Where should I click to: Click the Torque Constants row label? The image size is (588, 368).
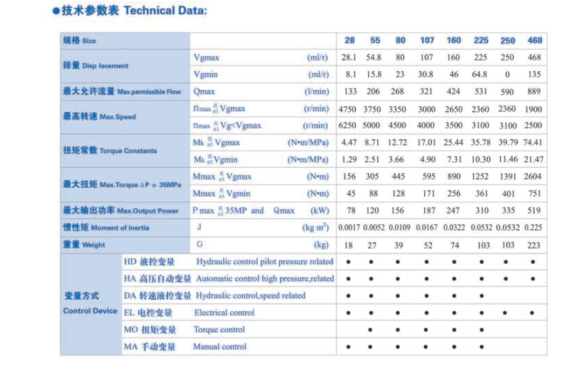pyautogui.click(x=110, y=151)
